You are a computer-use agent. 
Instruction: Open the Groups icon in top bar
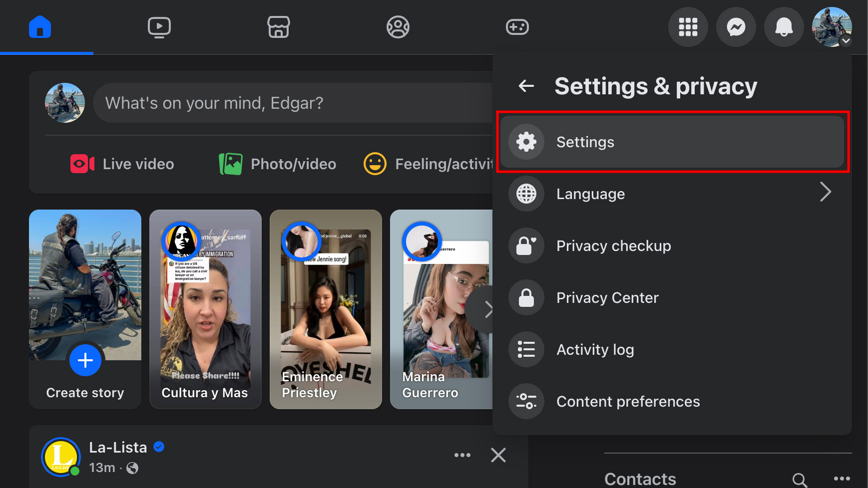398,27
